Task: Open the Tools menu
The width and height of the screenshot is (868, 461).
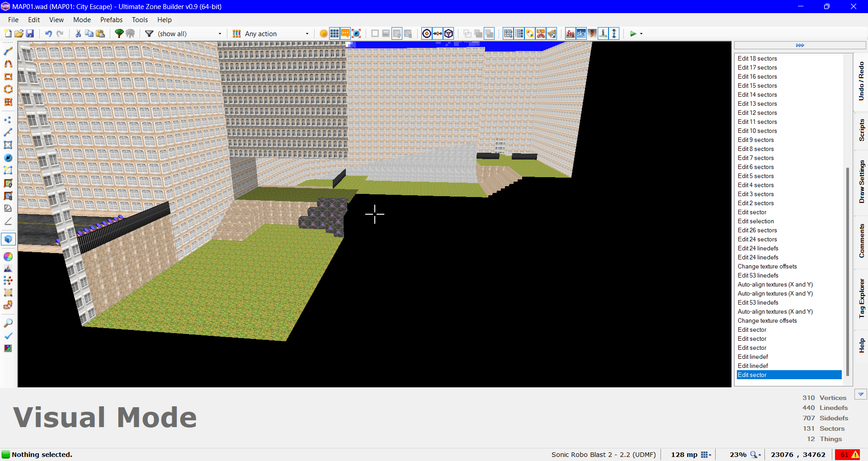Action: (140, 20)
